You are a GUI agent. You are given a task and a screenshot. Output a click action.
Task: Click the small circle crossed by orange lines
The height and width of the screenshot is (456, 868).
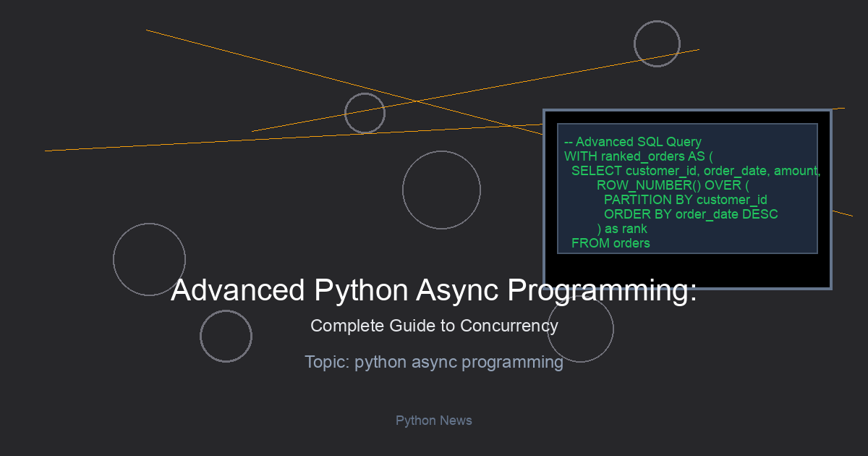click(365, 113)
